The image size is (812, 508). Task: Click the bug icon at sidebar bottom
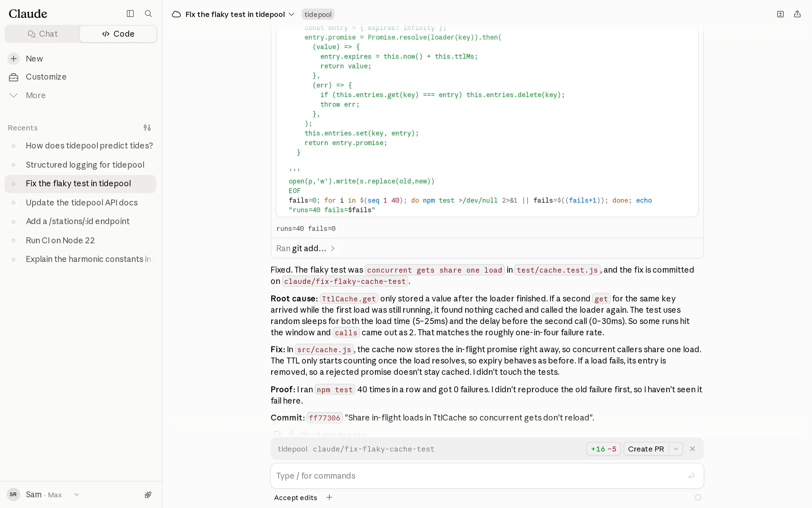(148, 494)
